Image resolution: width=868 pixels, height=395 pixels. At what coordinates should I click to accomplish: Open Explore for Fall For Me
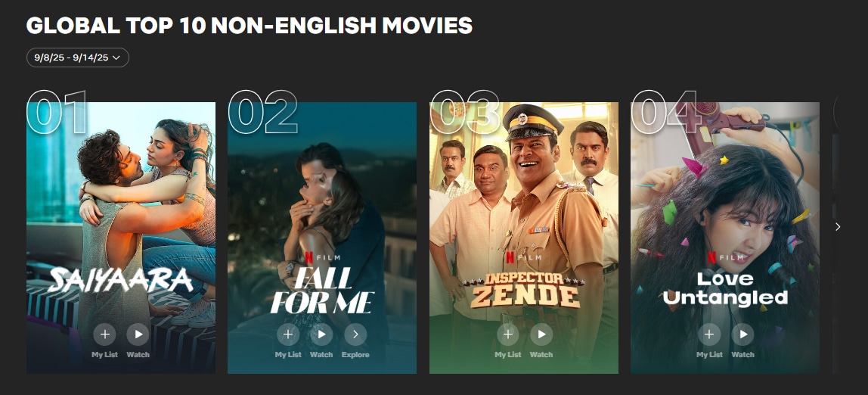tap(355, 334)
